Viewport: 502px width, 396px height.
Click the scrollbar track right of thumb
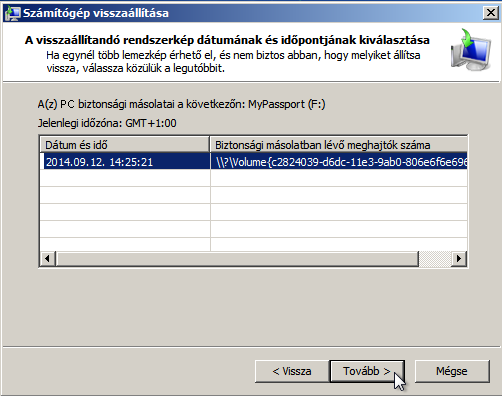[x=435, y=258]
